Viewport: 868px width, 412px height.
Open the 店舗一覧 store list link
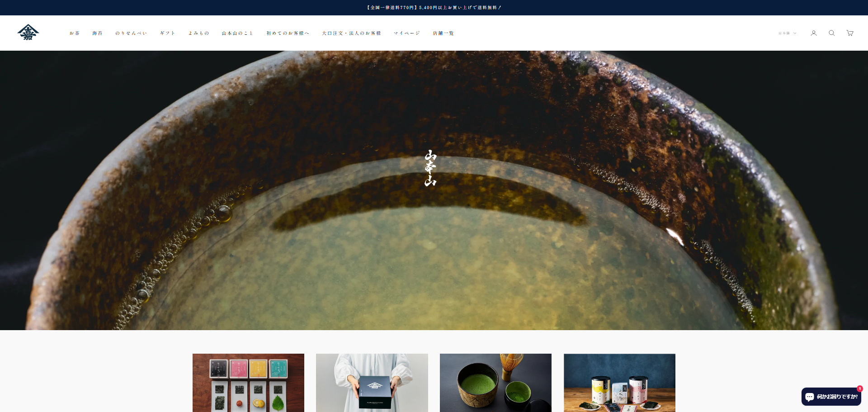[x=443, y=33]
